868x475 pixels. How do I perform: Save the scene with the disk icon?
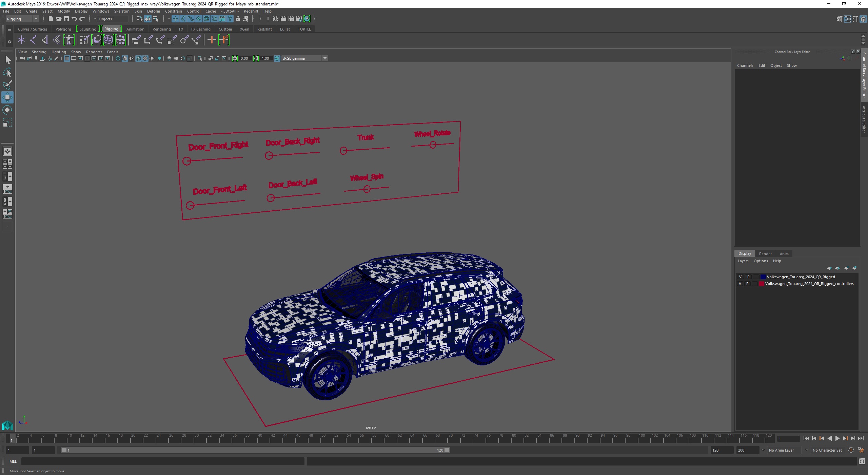[66, 19]
